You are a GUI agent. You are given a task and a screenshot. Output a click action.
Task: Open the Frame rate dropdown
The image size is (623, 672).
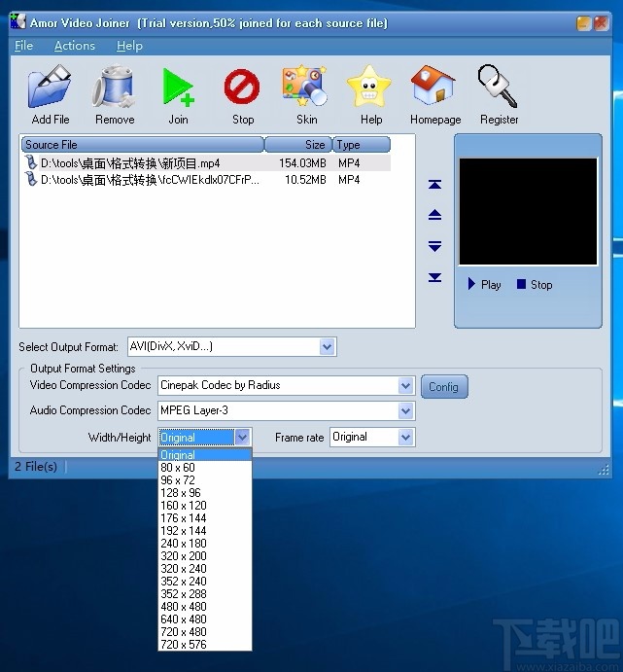click(405, 438)
